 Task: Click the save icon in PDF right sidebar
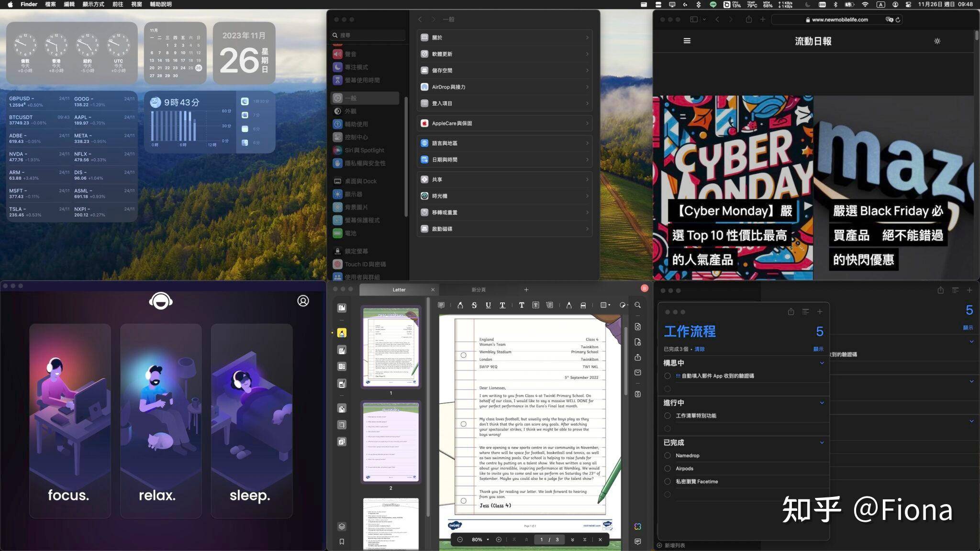[x=637, y=394]
